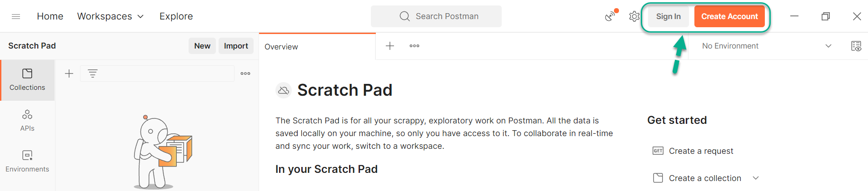Expand the Workspaces dropdown
868x191 pixels.
(x=110, y=16)
